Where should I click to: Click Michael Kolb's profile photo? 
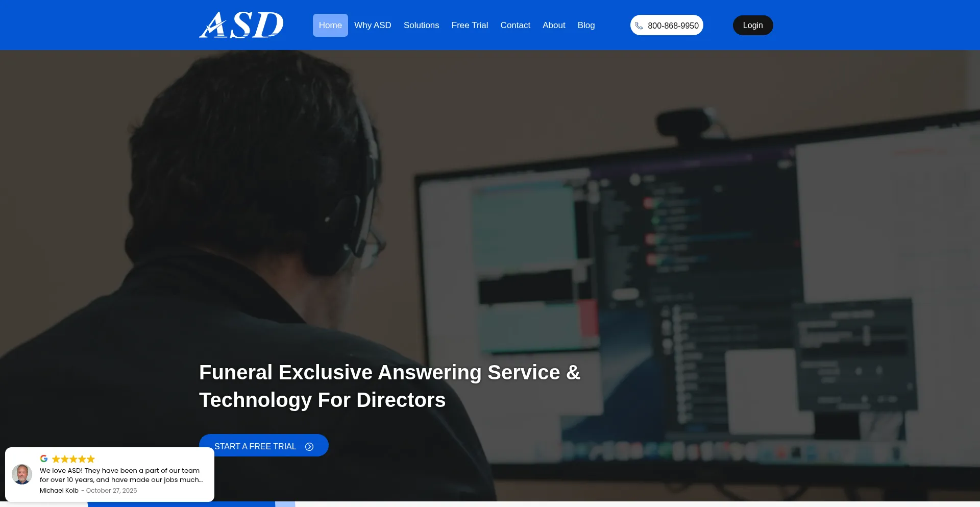[22, 474]
